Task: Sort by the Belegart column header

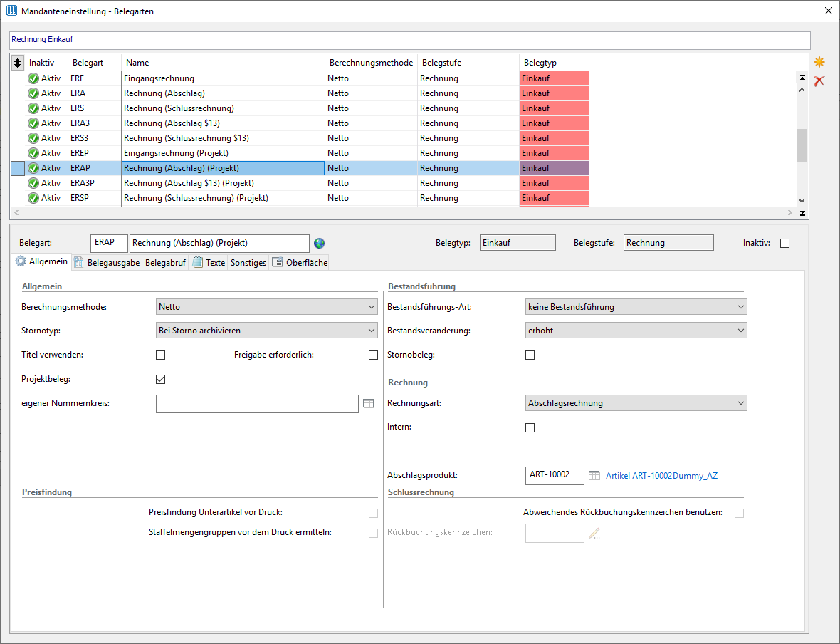Action: click(x=95, y=63)
